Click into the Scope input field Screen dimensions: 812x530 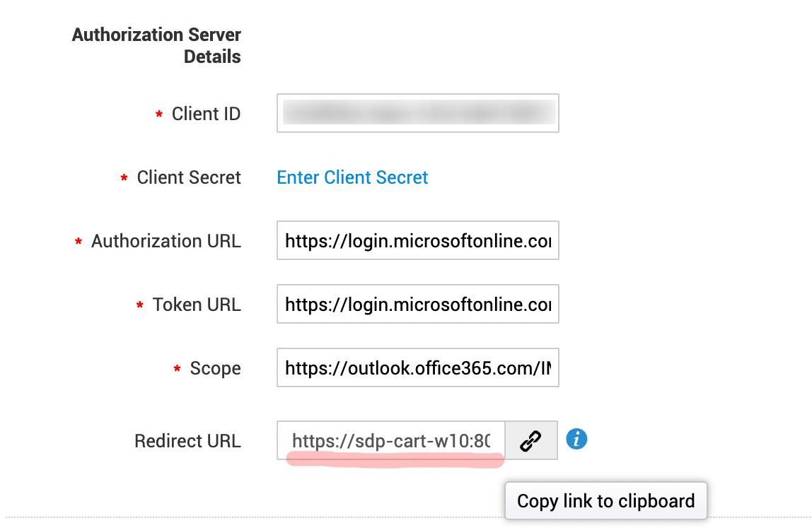pyautogui.click(x=417, y=368)
